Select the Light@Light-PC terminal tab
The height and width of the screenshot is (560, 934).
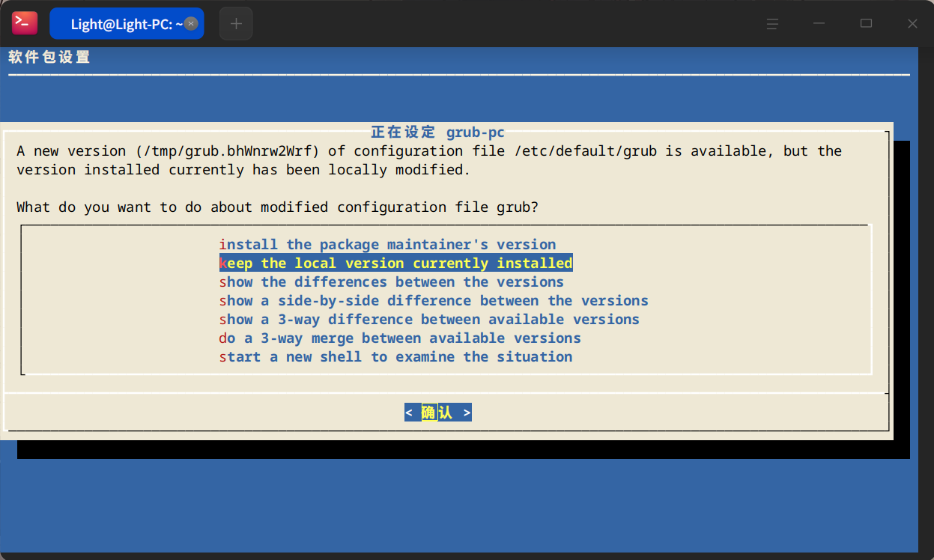click(x=127, y=23)
